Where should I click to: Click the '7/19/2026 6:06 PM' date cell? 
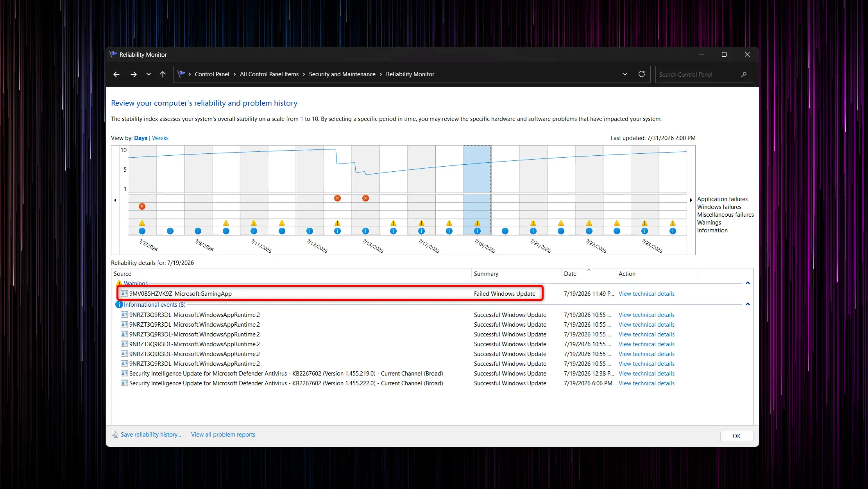click(x=588, y=383)
